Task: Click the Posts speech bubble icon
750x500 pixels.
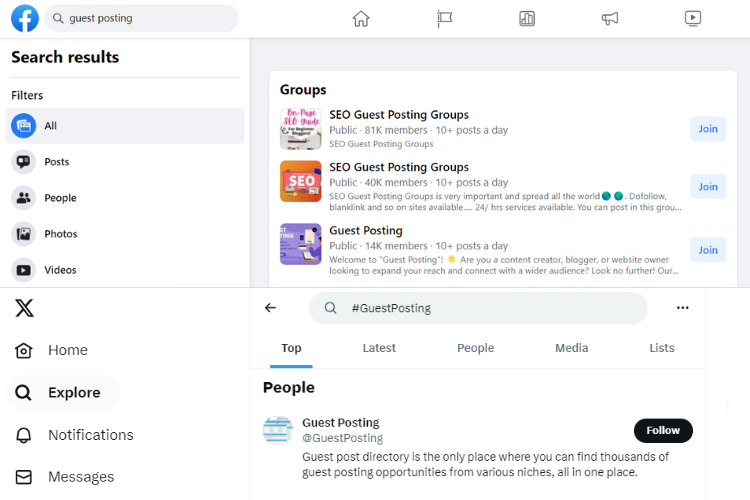Action: point(23,162)
